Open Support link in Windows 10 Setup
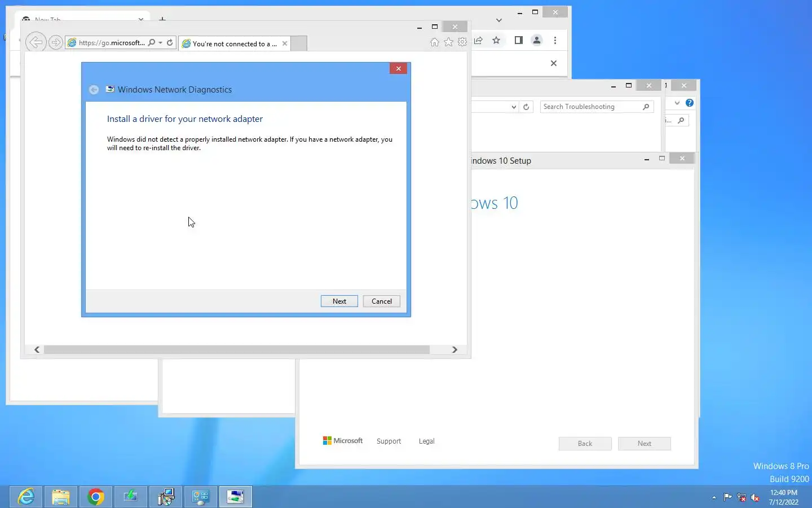Viewport: 812px width, 508px height. [389, 441]
